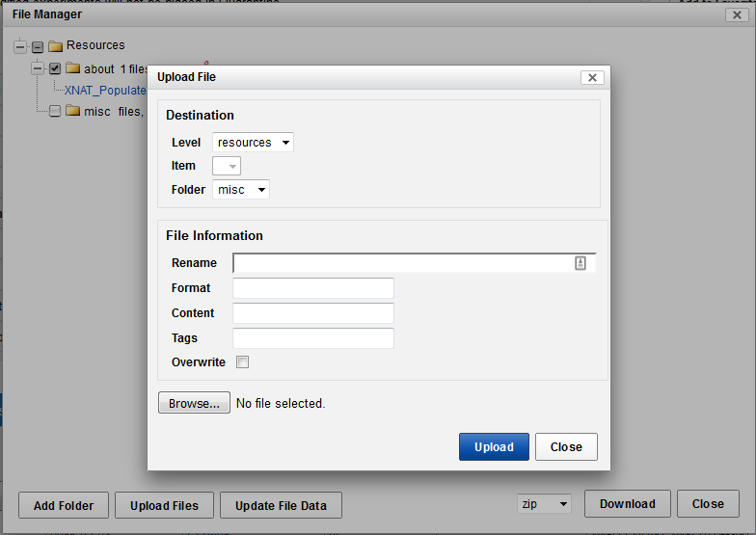Click the icon inside the Rename field

(580, 263)
